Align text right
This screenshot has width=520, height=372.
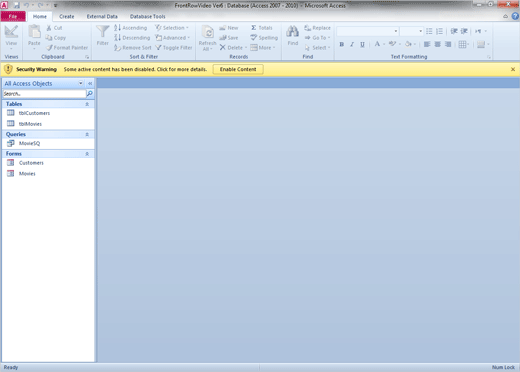(448, 44)
